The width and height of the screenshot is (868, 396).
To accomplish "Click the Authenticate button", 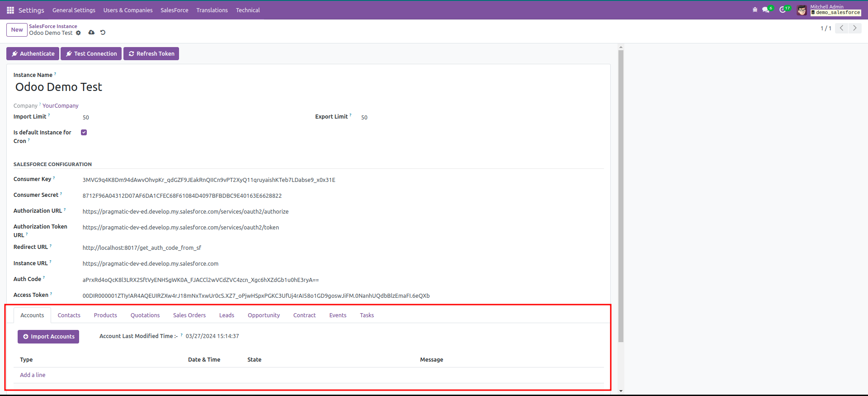I will [x=33, y=53].
